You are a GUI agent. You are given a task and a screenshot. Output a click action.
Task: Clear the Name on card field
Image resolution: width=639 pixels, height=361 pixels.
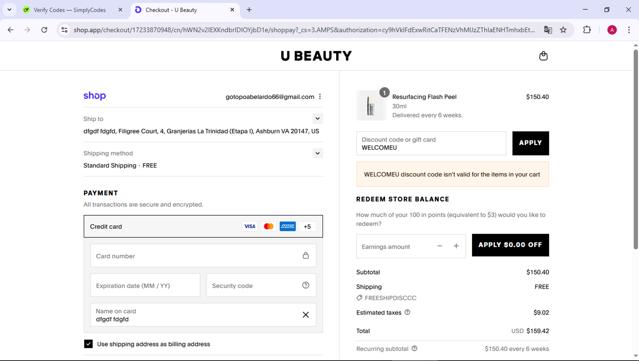[x=306, y=315]
